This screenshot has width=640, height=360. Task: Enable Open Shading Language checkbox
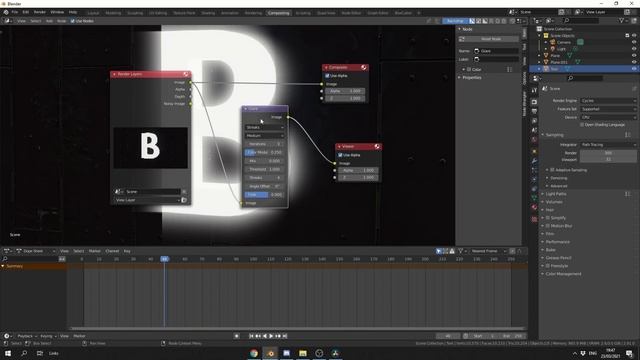582,124
